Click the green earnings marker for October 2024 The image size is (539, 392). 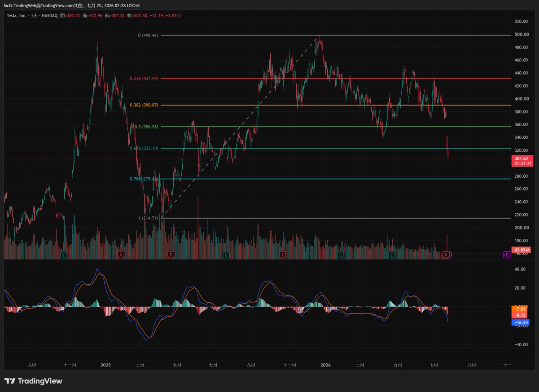[x=64, y=255]
